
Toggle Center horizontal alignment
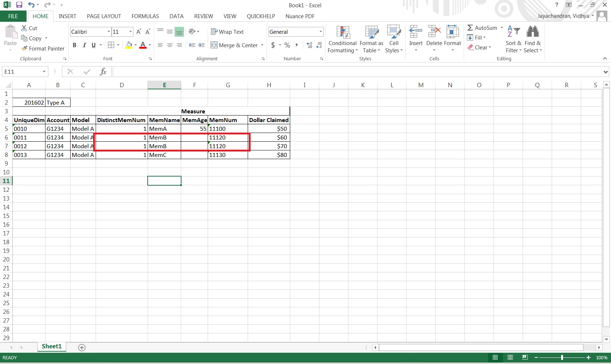(169, 45)
